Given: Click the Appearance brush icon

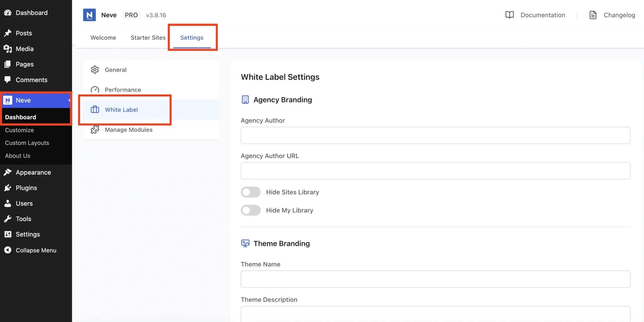Looking at the screenshot, I should pyautogui.click(x=8, y=172).
